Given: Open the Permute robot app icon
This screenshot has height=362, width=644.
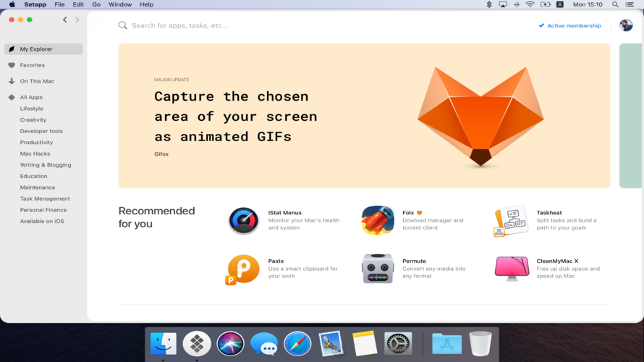Looking at the screenshot, I should coord(378,269).
